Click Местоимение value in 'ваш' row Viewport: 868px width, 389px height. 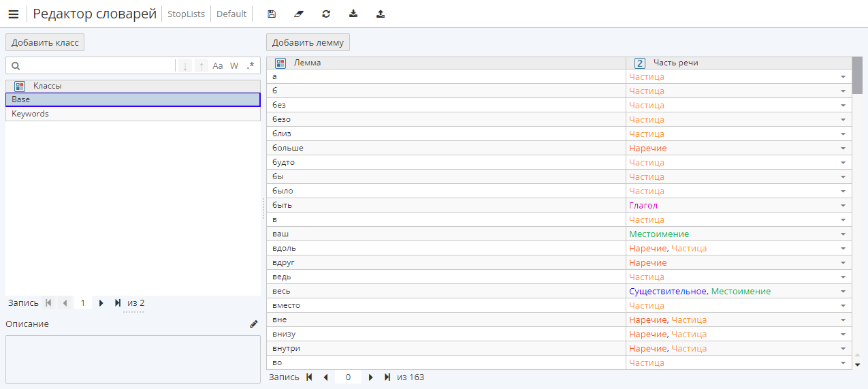pyautogui.click(x=659, y=234)
